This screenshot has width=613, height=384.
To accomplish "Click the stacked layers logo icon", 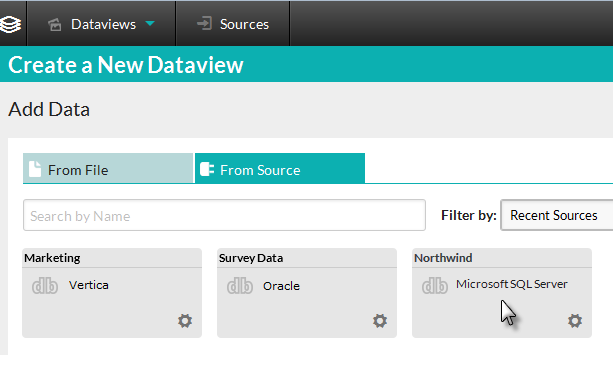I will pyautogui.click(x=10, y=24).
